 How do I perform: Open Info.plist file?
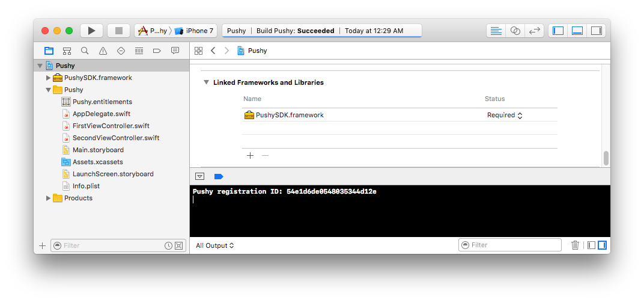coord(87,186)
